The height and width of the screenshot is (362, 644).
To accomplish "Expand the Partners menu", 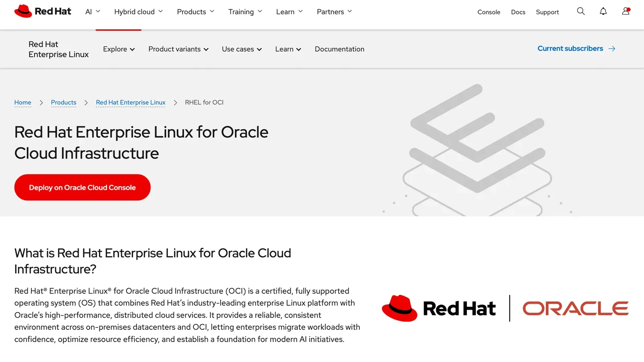I will click(x=334, y=12).
